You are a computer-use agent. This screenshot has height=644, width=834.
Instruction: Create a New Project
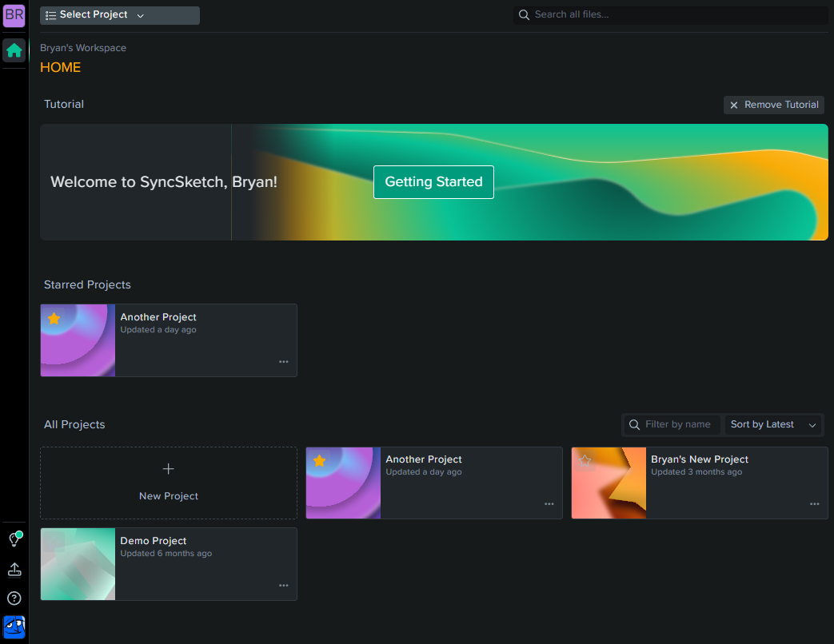[x=169, y=483]
